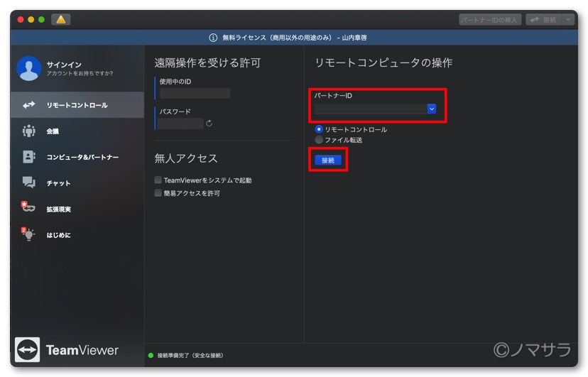Click the Getting Started lightbulb icon
The image size is (588, 377).
(28, 235)
